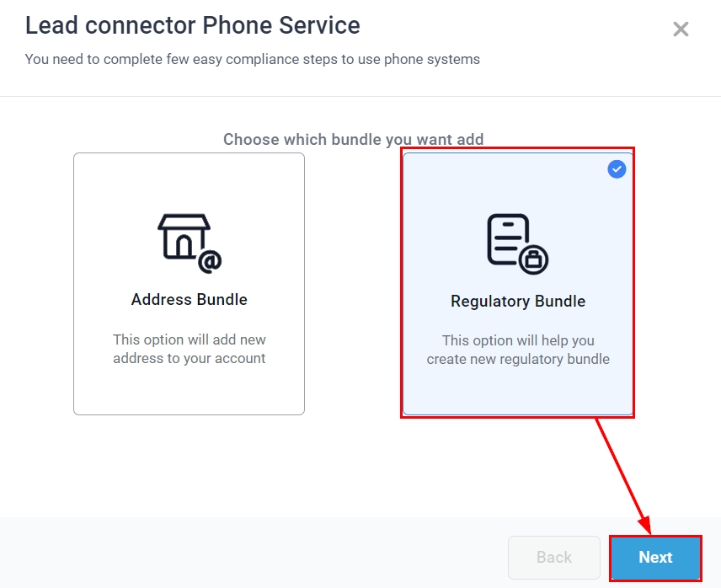Click the top-left corner of Regulatory Bundle card

coord(411,160)
